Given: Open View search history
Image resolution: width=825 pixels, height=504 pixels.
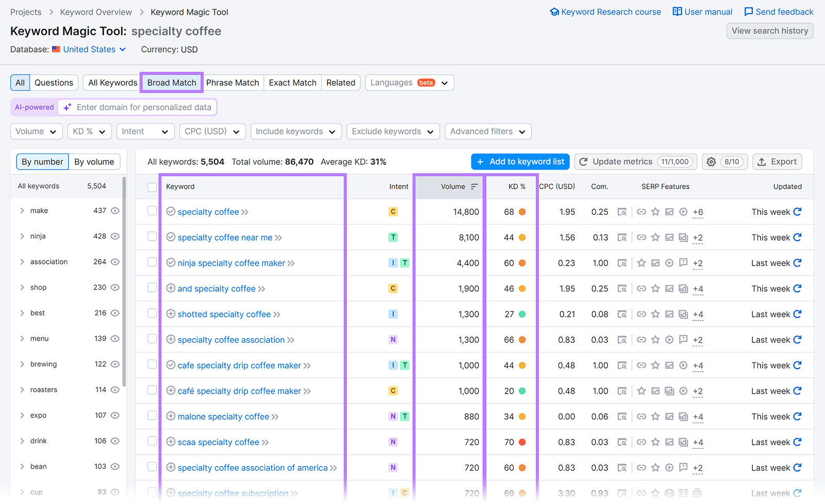Looking at the screenshot, I should coord(769,30).
